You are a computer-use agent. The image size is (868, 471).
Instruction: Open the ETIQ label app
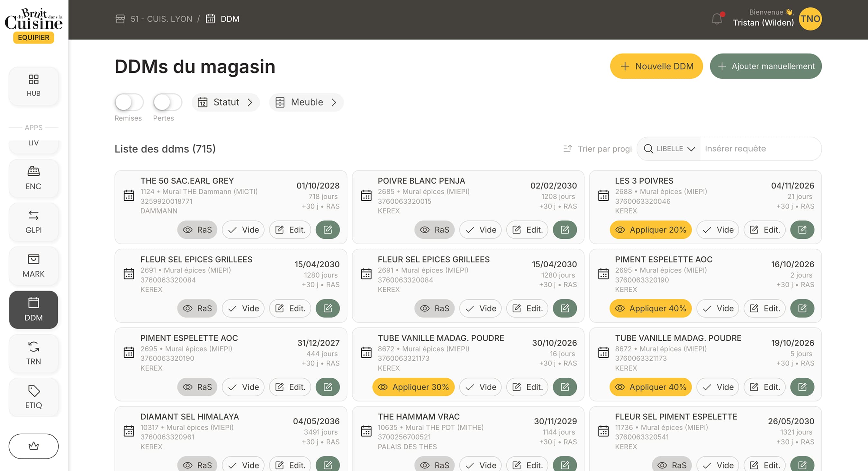coord(33,398)
